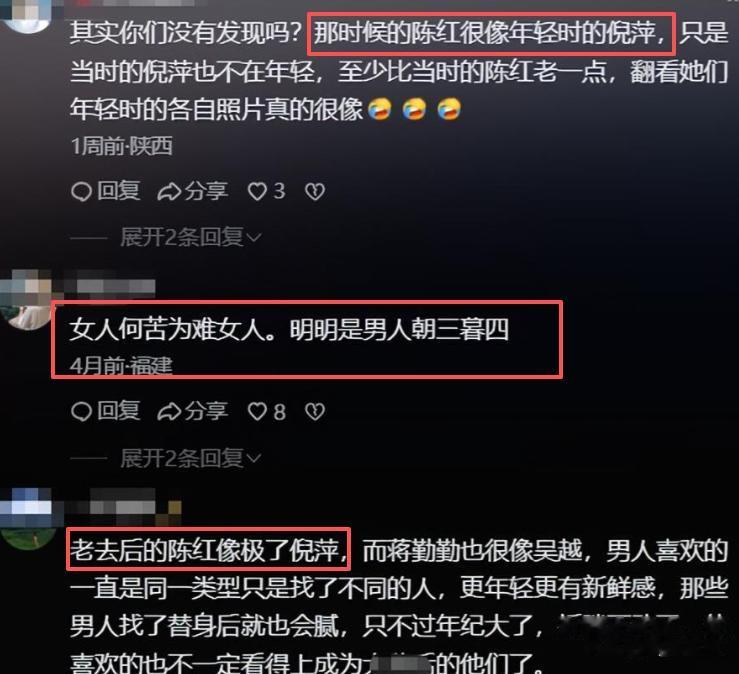
Task: Dislike the Fujian comment with broken heart
Action: pos(315,411)
